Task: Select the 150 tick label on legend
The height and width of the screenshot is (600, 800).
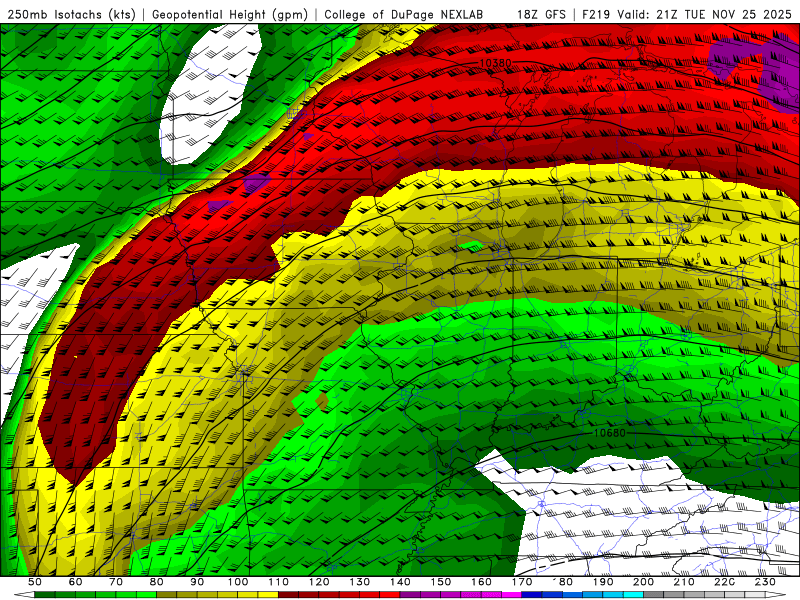Action: point(441,582)
